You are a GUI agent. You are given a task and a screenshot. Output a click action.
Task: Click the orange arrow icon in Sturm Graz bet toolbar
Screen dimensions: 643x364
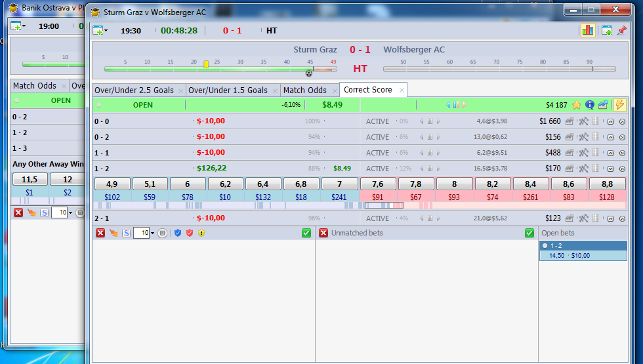pyautogui.click(x=113, y=233)
